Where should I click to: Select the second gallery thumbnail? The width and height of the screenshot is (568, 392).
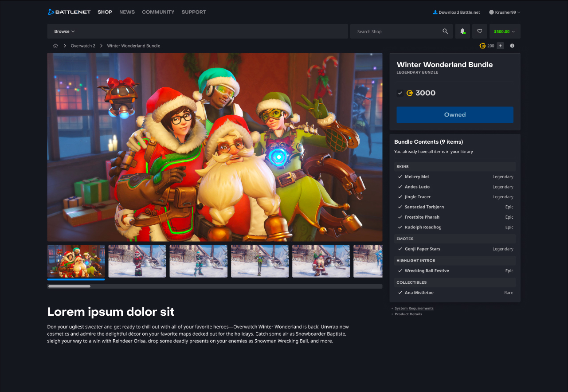(x=137, y=261)
